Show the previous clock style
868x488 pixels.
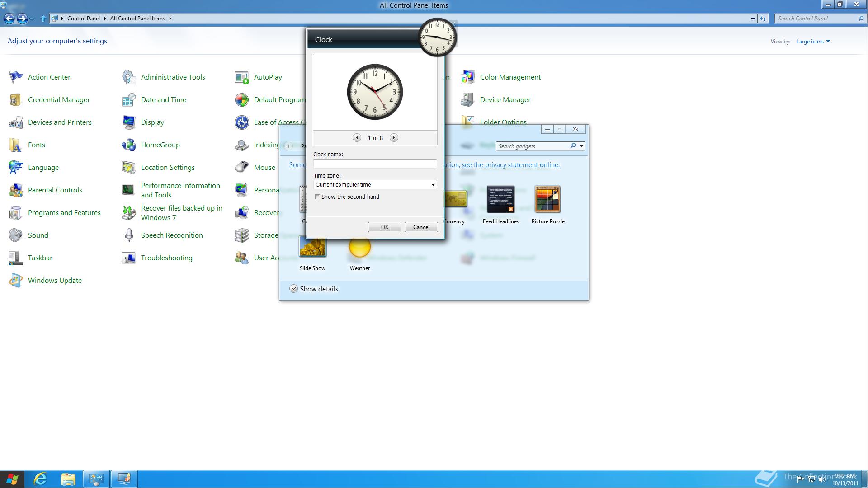tap(357, 138)
